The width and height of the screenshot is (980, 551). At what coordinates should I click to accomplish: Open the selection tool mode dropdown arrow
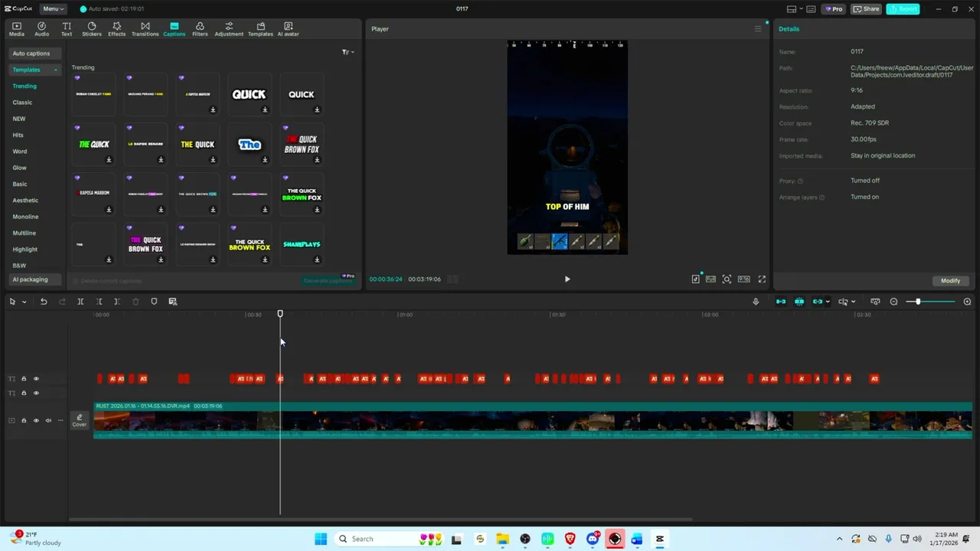[24, 302]
